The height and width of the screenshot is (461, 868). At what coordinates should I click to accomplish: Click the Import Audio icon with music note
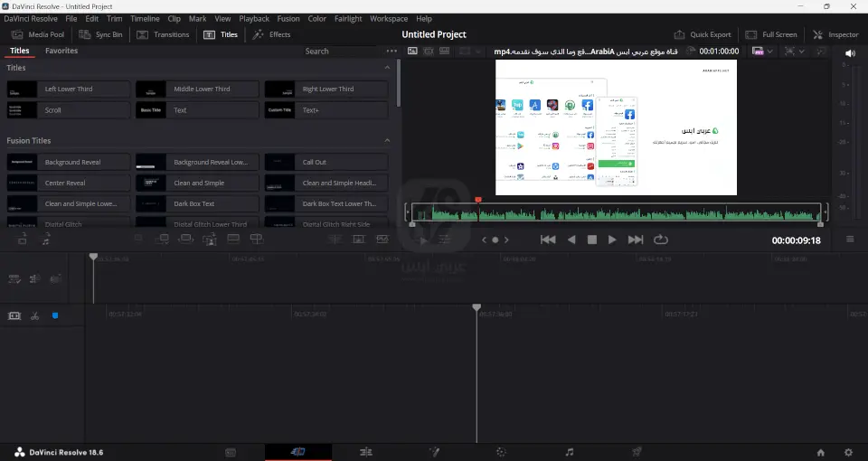point(46,239)
